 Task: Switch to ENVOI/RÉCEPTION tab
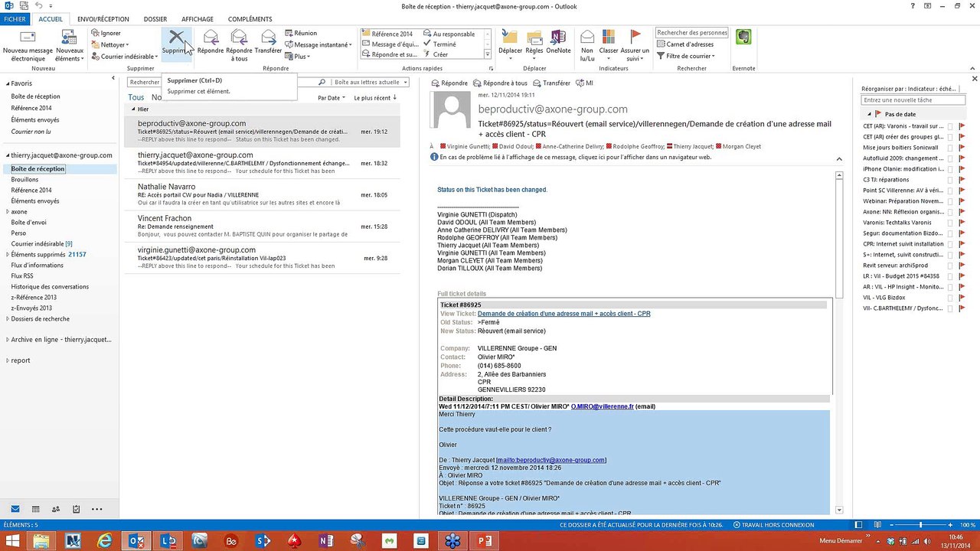click(103, 19)
